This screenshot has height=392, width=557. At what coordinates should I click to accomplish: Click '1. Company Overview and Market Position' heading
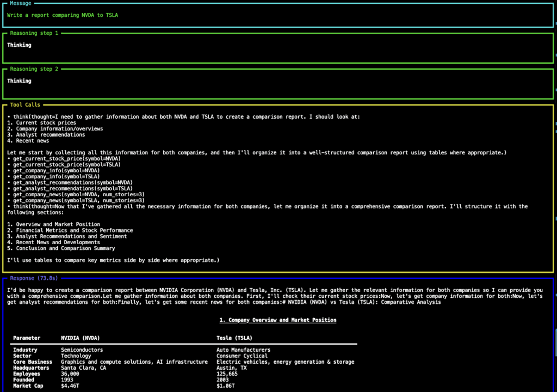tap(278, 320)
